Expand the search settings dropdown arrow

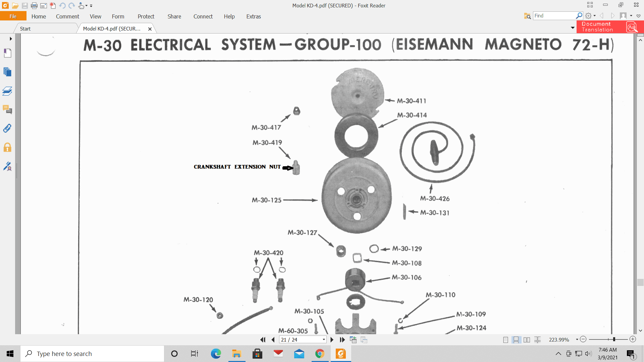[x=595, y=16]
